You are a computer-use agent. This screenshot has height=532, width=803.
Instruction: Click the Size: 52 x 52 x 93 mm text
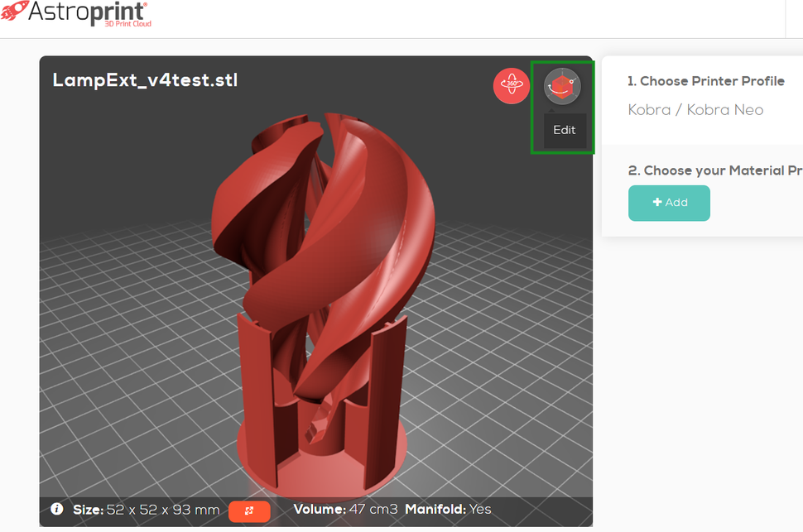pos(132,510)
